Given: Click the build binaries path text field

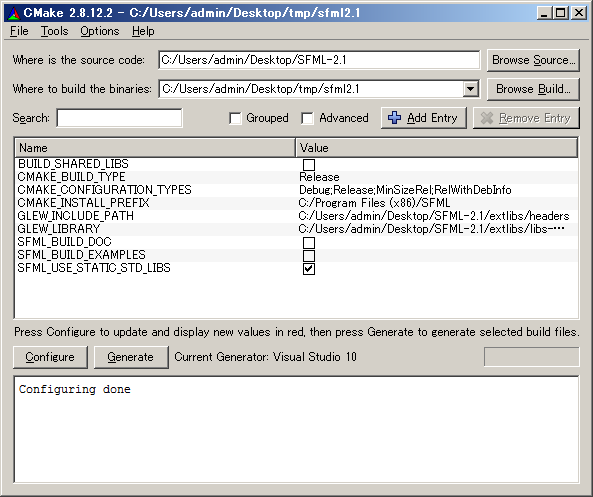Looking at the screenshot, I should click(312, 89).
